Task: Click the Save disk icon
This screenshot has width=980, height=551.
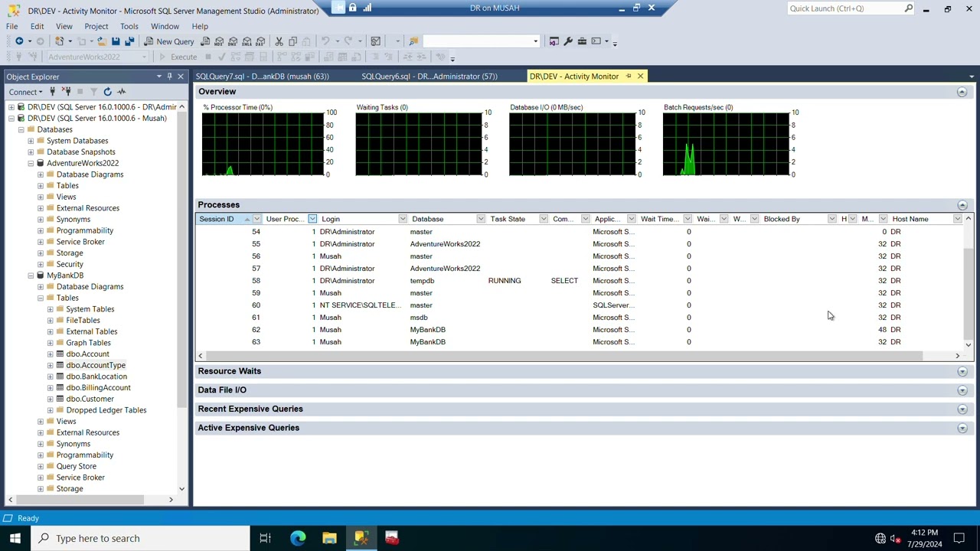Action: click(x=116, y=41)
